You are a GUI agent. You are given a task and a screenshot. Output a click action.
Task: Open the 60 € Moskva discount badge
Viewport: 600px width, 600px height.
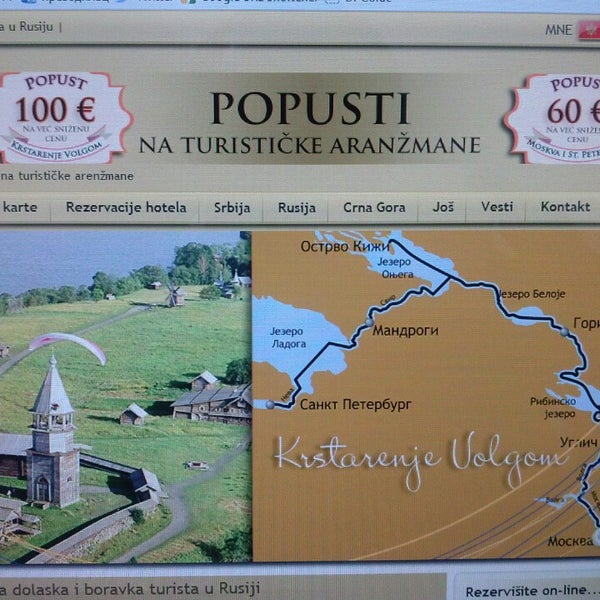coord(553,119)
